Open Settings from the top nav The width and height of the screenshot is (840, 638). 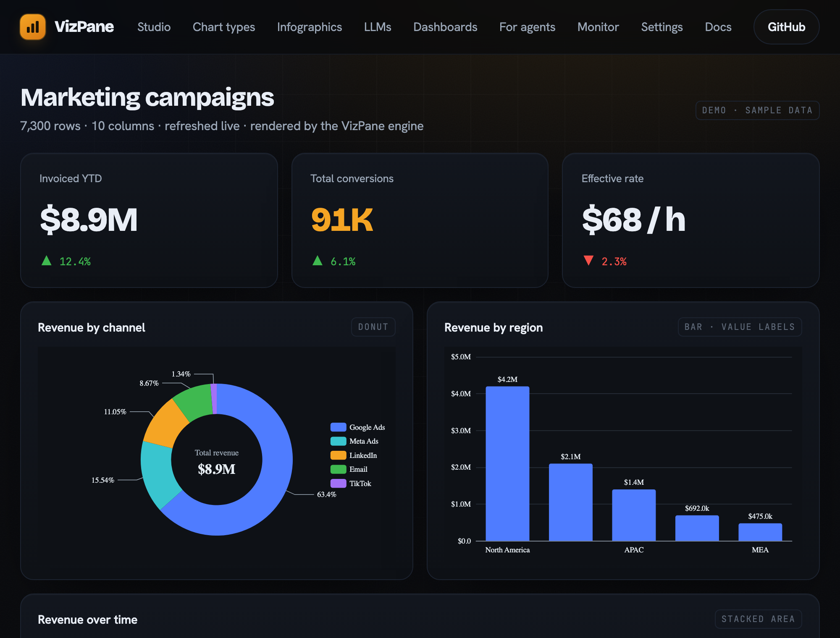tap(662, 27)
